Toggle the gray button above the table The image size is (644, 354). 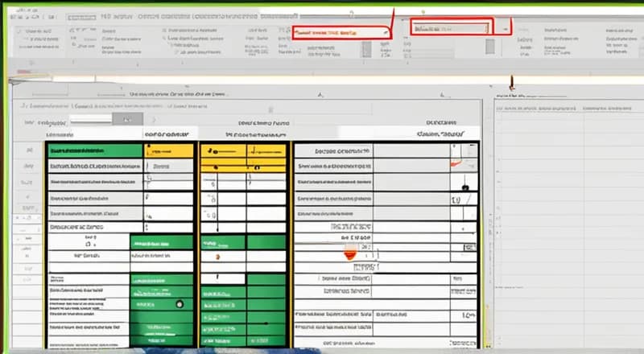pyautogui.click(x=126, y=118)
